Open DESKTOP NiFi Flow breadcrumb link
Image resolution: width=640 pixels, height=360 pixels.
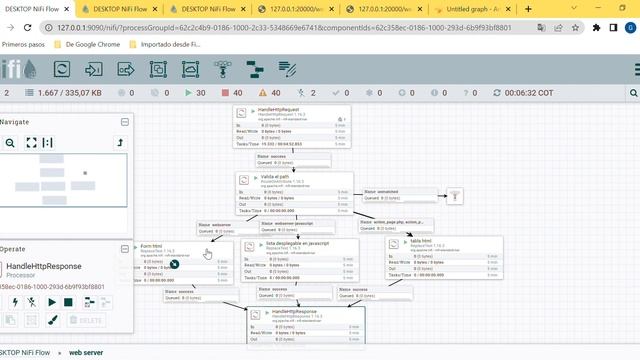pos(25,352)
